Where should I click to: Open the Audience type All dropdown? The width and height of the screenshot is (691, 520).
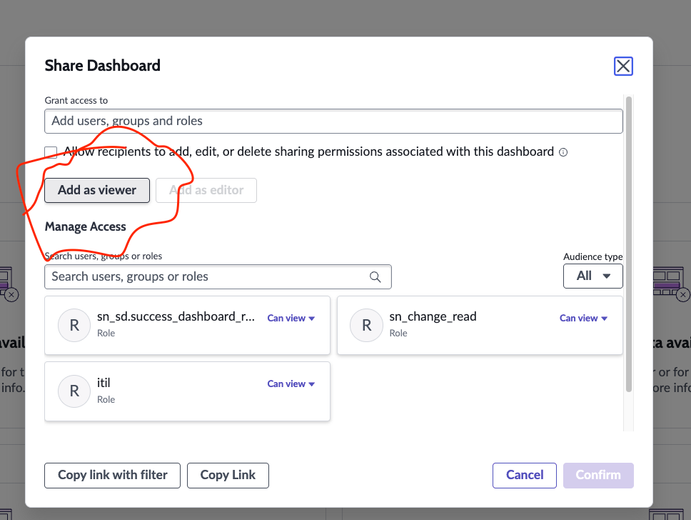pyautogui.click(x=593, y=276)
